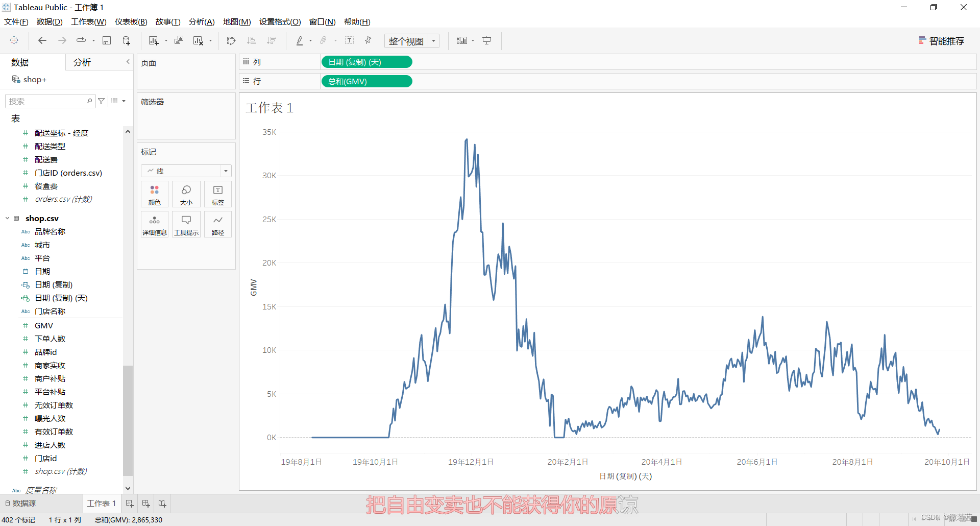The height and width of the screenshot is (526, 980).
Task: Open the 分析(A) menu
Action: [202, 21]
